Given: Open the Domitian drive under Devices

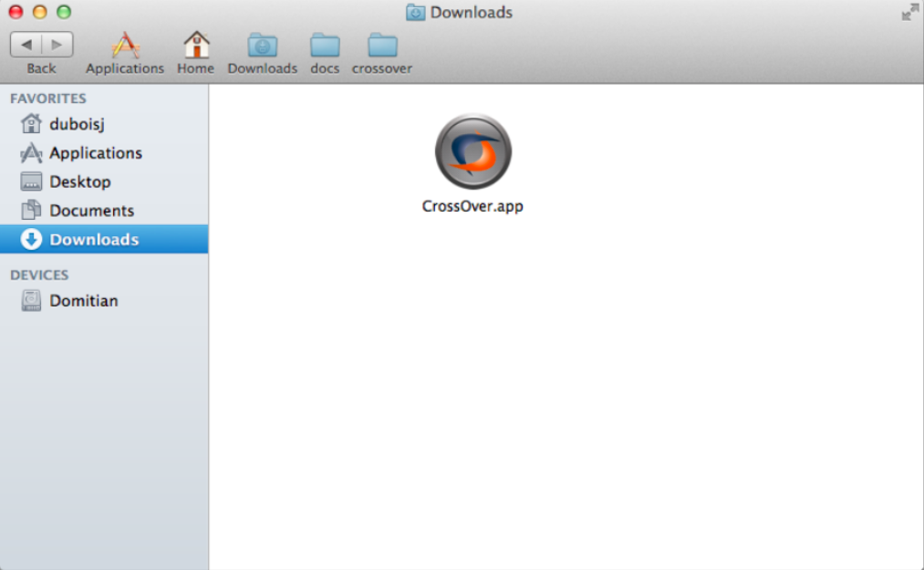Looking at the screenshot, I should 104,301.
